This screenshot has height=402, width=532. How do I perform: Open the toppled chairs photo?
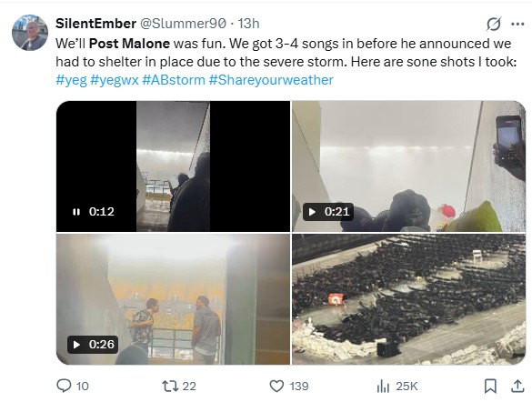[409, 299]
